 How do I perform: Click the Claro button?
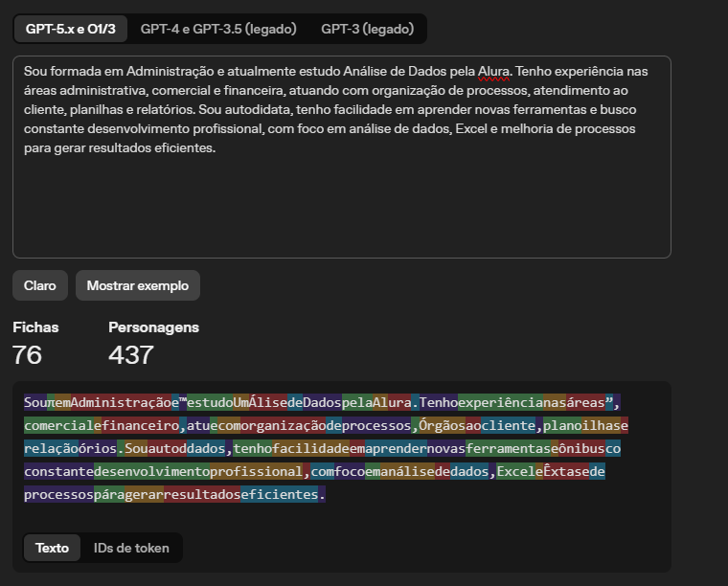40,285
